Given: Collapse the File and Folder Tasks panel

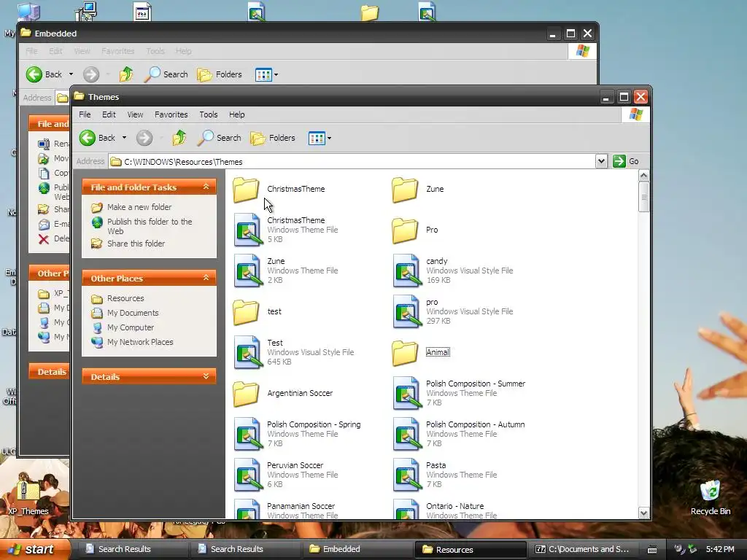Looking at the screenshot, I should pyautogui.click(x=206, y=187).
